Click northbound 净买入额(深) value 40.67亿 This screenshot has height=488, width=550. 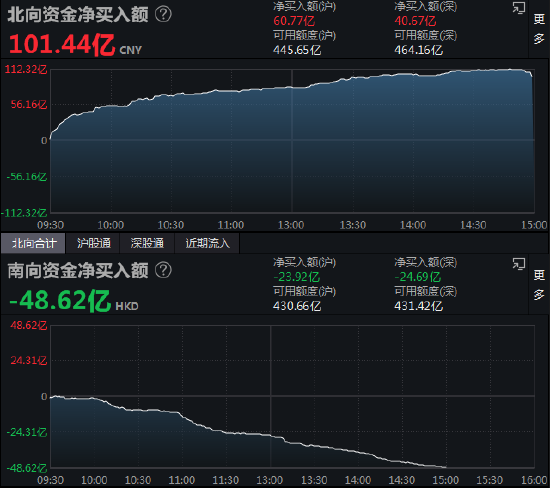[x=415, y=21]
